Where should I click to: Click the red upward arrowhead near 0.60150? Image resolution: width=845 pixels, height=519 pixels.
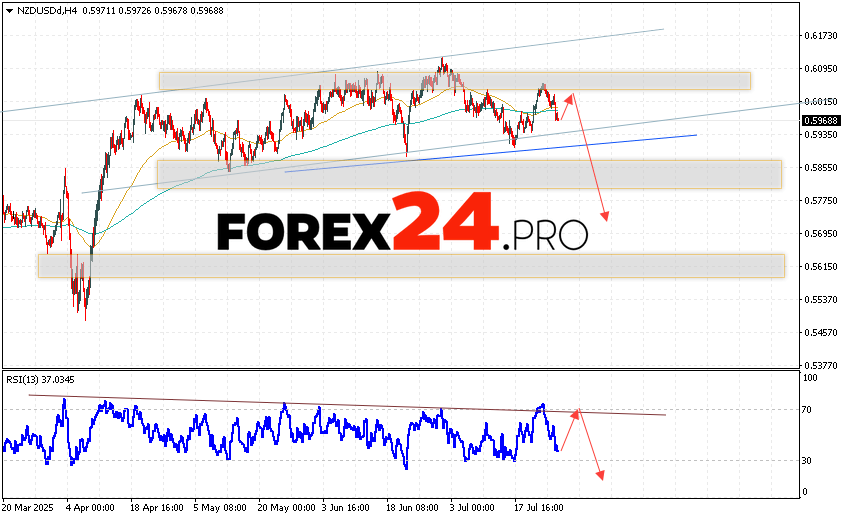[x=571, y=96]
